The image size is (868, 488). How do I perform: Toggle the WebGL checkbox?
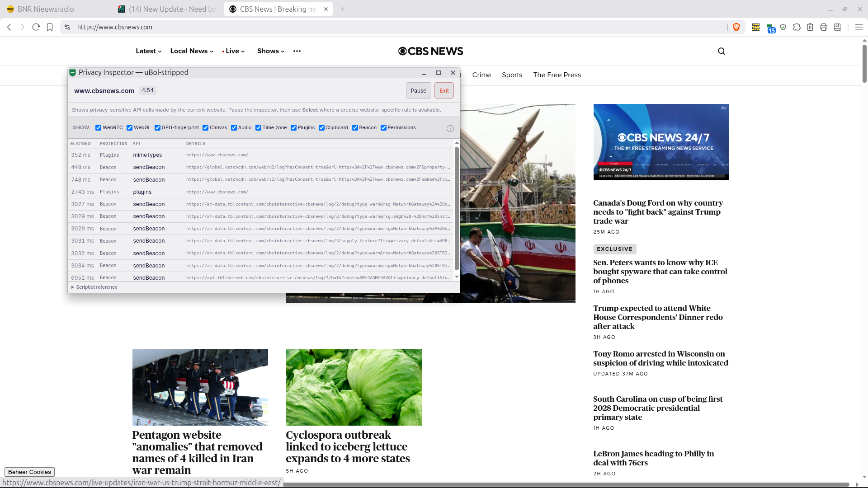130,127
